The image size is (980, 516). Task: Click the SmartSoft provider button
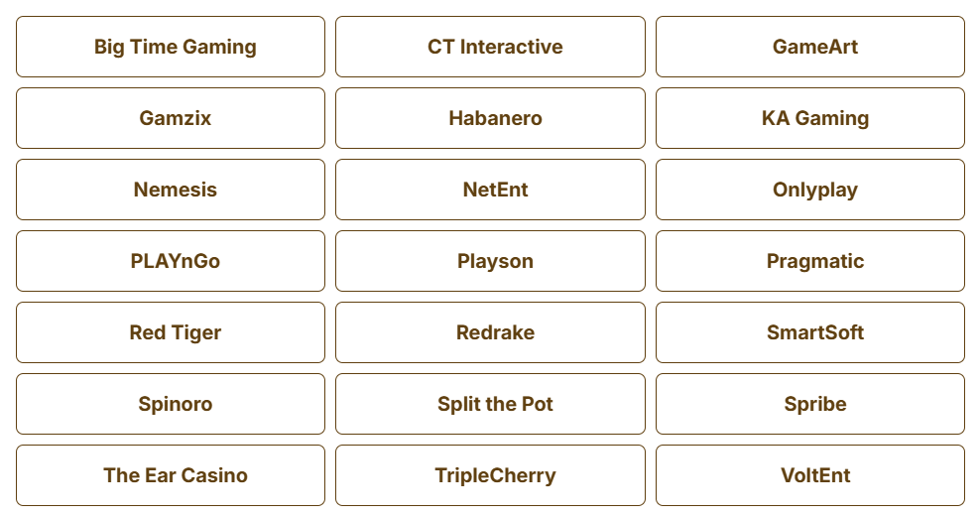[x=810, y=332]
